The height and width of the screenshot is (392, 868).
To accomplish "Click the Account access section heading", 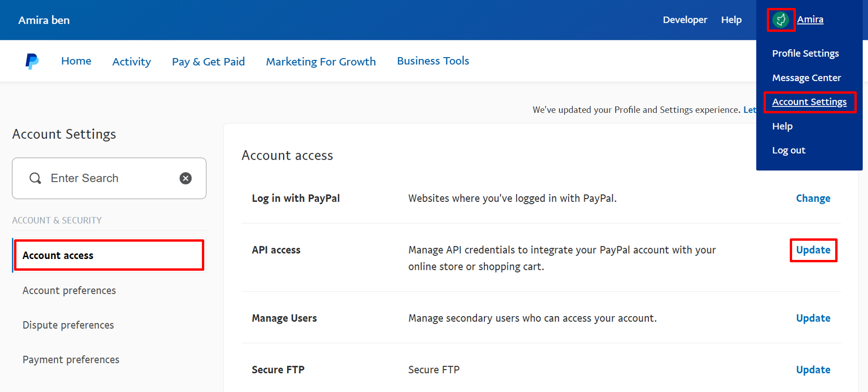I will point(287,155).
